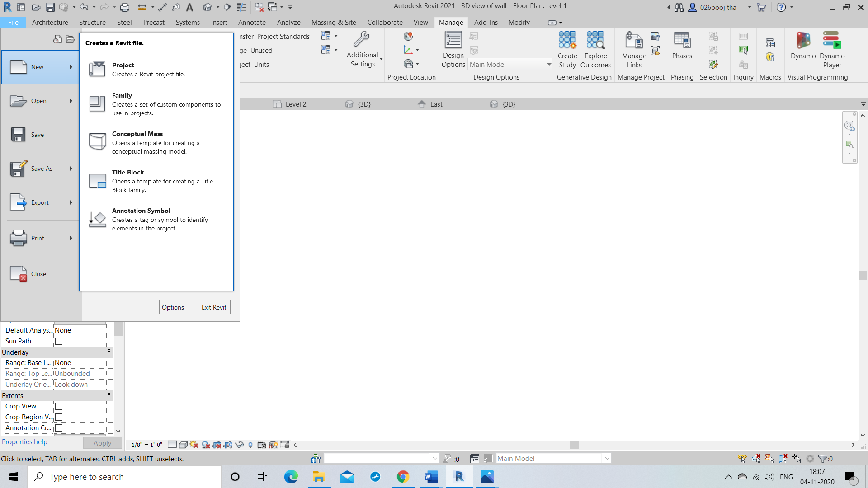The width and height of the screenshot is (868, 488).
Task: Enable the Crop View checkbox
Action: (x=58, y=406)
